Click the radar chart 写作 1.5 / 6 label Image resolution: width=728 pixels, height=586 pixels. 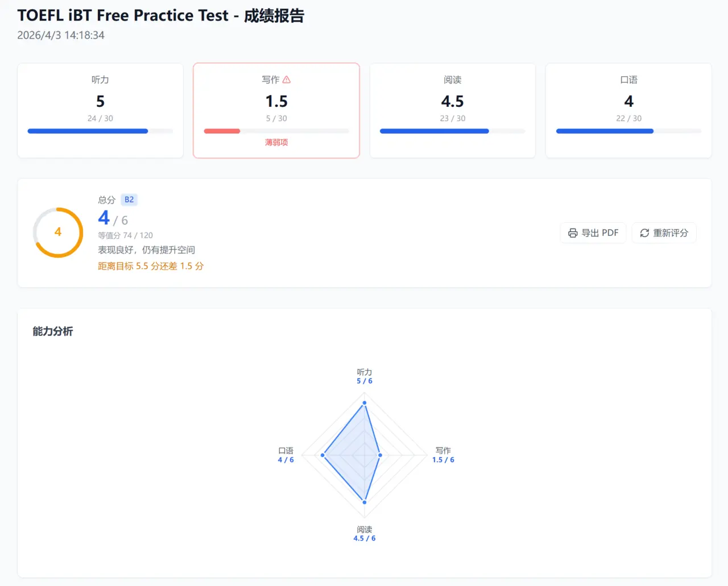(443, 455)
